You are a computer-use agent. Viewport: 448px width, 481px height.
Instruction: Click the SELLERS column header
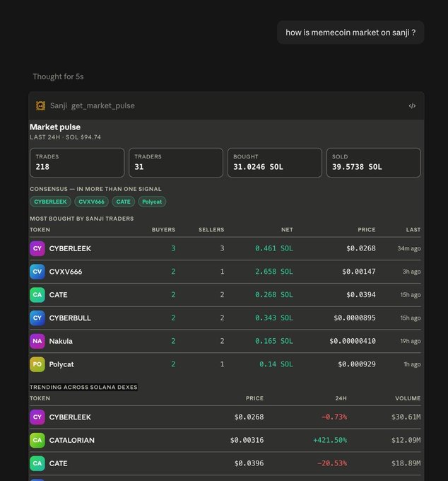point(211,230)
